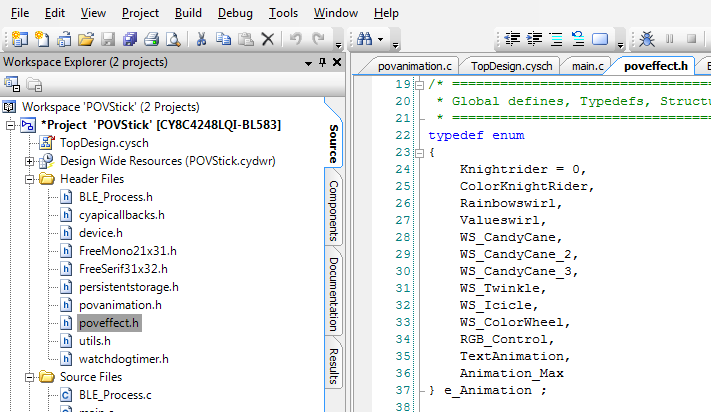This screenshot has width=711, height=412.
Task: Close the Workspace Explorer panel
Action: tap(337, 62)
